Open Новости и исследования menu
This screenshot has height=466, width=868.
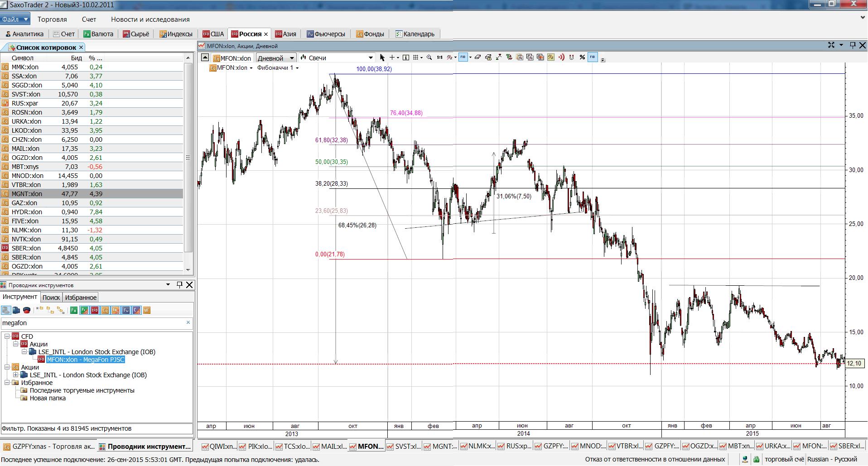click(150, 19)
